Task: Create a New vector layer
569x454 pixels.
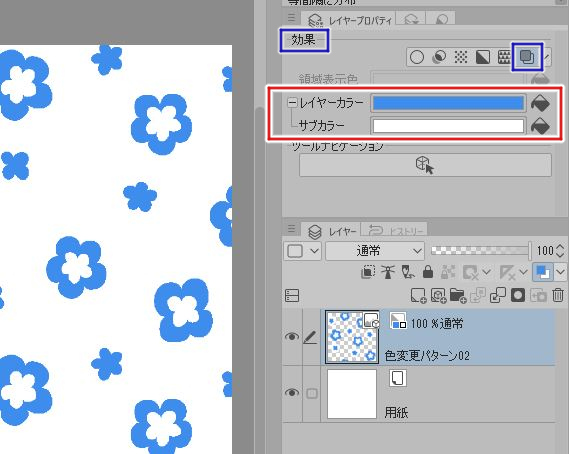Action: [x=438, y=295]
